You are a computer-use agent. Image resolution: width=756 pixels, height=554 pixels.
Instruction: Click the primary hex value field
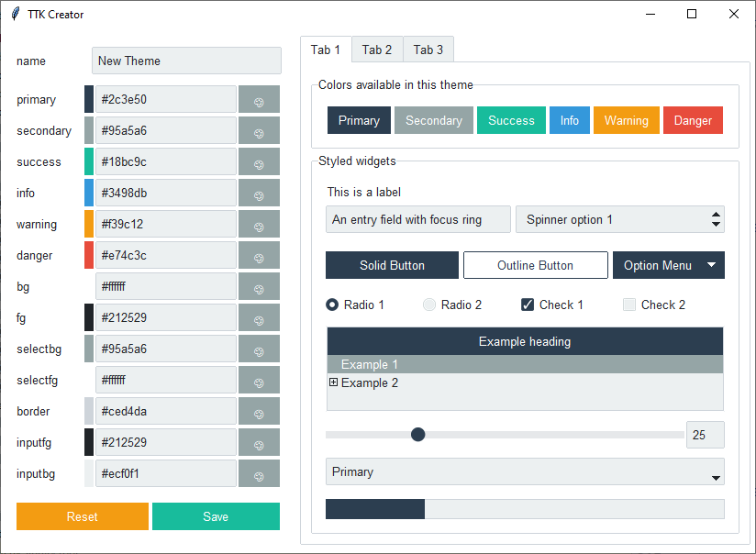[x=166, y=99]
